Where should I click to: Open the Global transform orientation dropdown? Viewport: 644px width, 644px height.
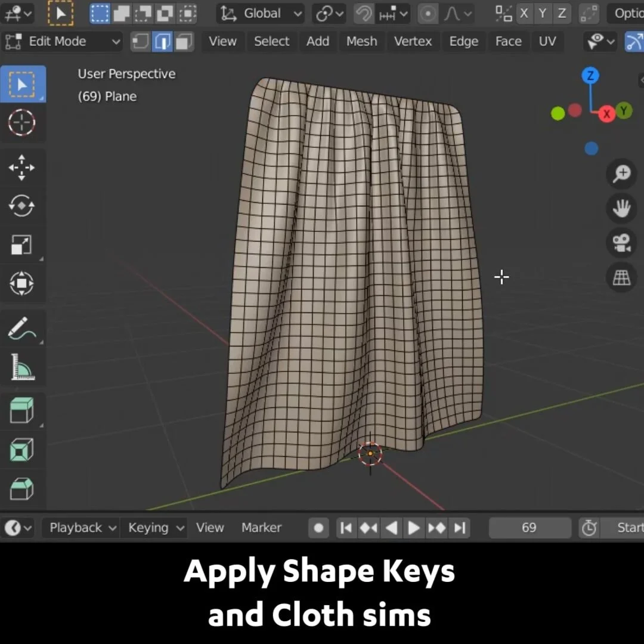(x=260, y=13)
